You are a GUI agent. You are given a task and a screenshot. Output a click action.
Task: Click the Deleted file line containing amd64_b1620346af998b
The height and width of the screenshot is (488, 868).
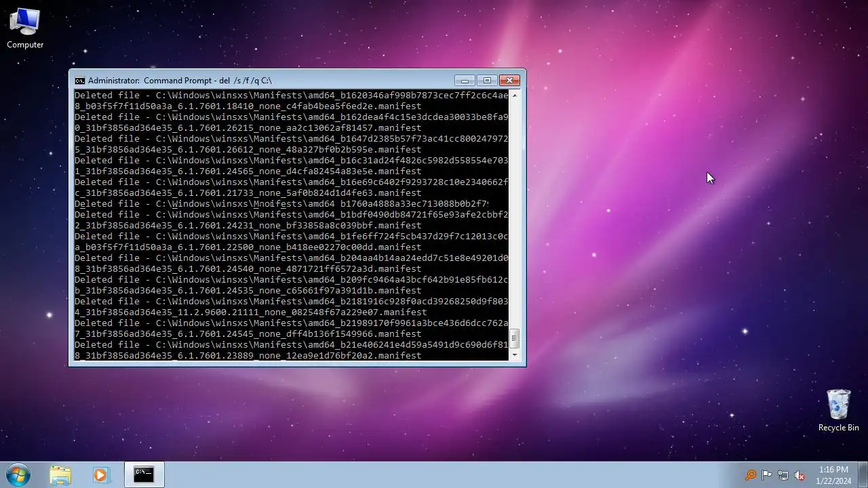[292, 96]
